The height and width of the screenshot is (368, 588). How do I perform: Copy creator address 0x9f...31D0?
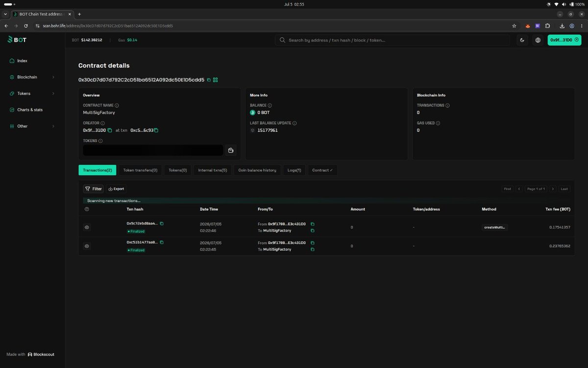click(x=110, y=131)
